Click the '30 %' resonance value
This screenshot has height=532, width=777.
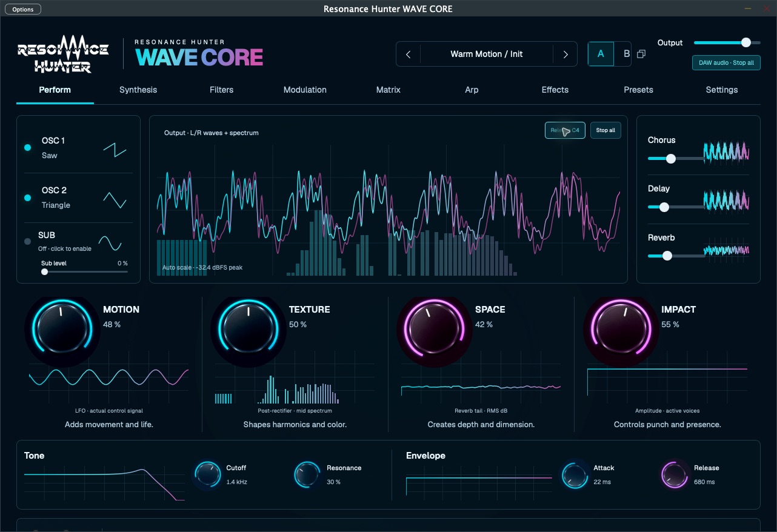point(333,482)
